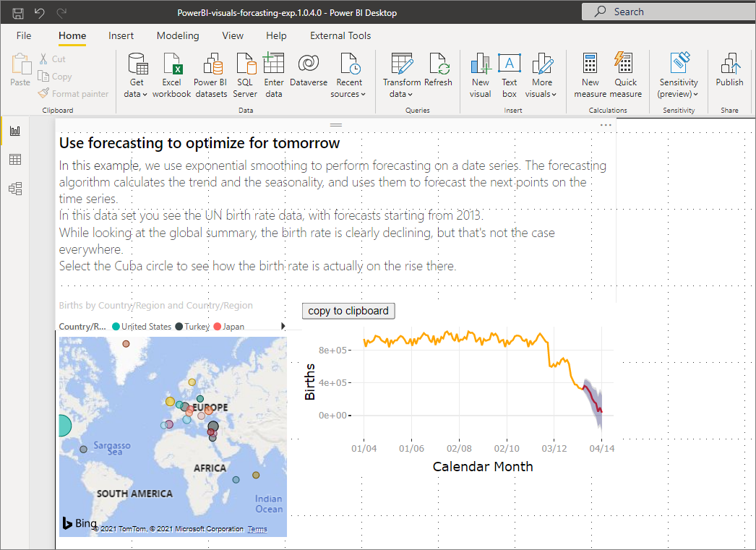This screenshot has width=756, height=550.
Task: Select the Turkey legend color marker
Action: coord(179,327)
